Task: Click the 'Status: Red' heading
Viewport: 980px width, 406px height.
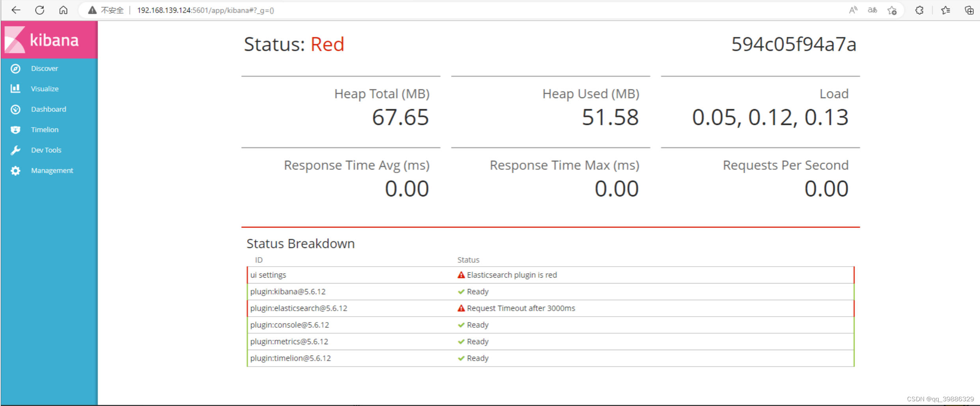Action: pos(294,44)
